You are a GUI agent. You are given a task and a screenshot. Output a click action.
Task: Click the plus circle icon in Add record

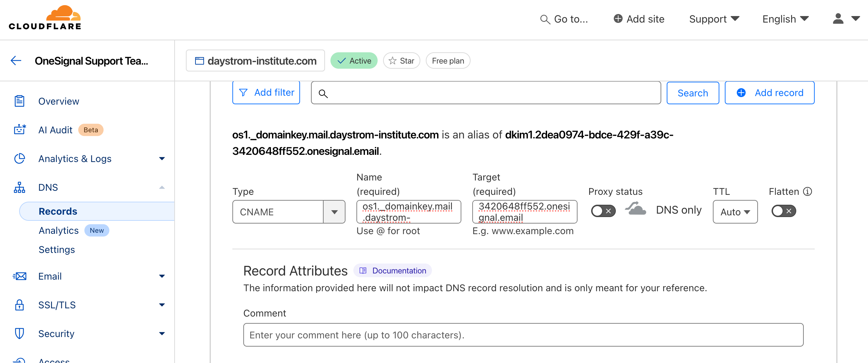[741, 93]
